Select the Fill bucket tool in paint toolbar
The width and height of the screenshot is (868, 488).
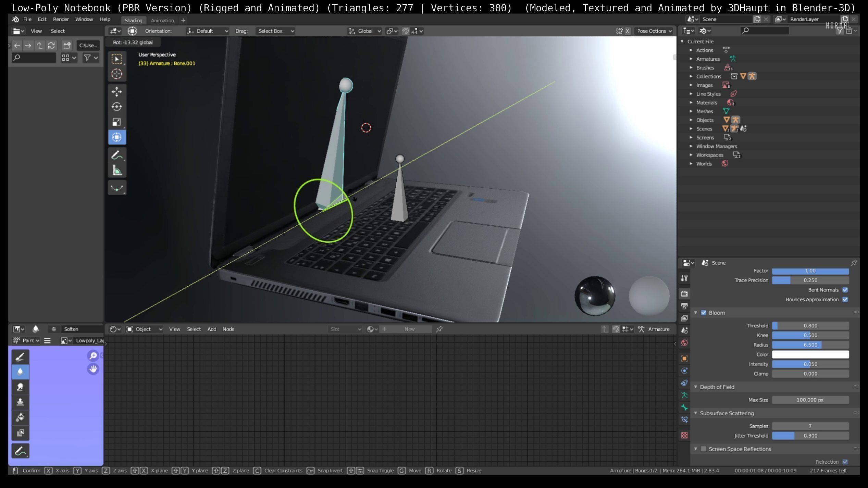tap(20, 417)
